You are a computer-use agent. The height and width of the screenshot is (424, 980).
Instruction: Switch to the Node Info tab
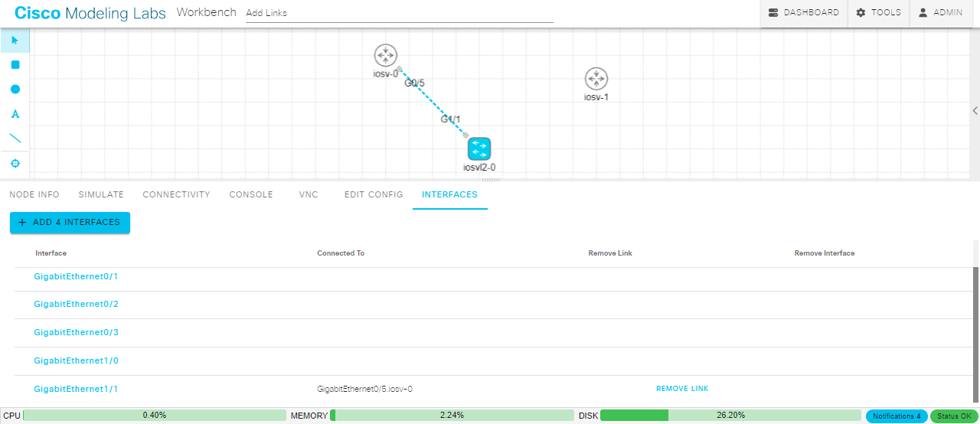coord(34,194)
